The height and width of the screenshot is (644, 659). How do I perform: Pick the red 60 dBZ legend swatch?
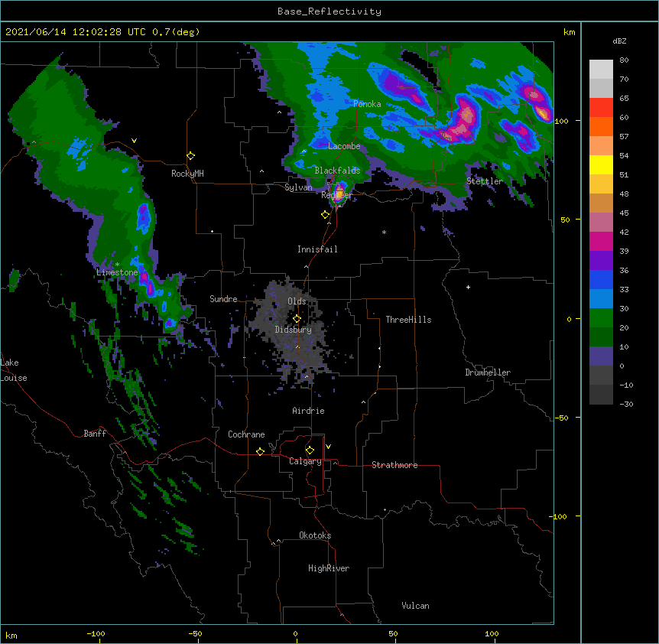click(x=601, y=108)
